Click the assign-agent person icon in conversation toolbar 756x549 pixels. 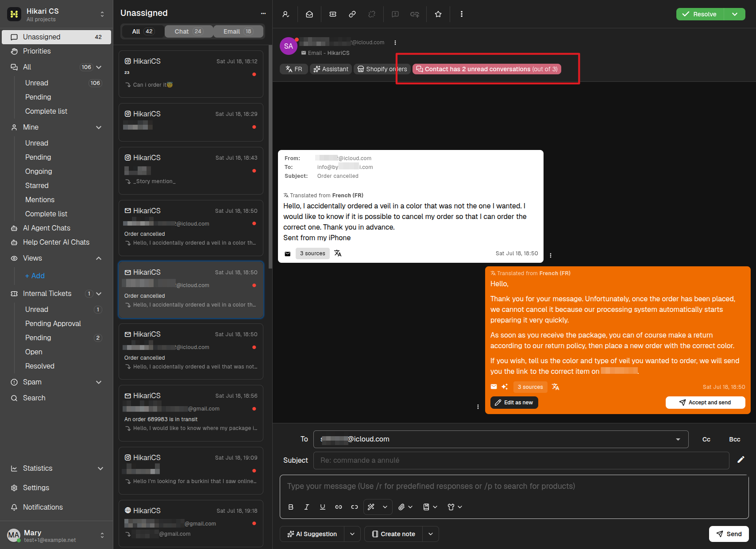(286, 14)
